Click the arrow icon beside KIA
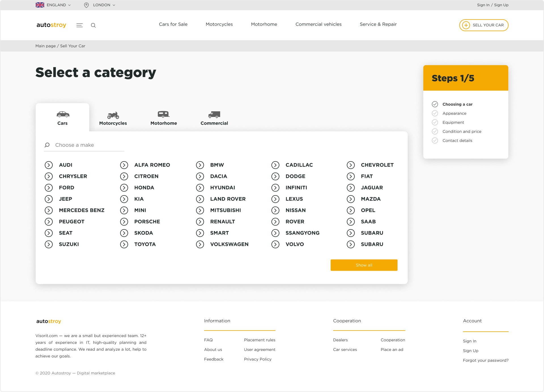 coord(124,199)
